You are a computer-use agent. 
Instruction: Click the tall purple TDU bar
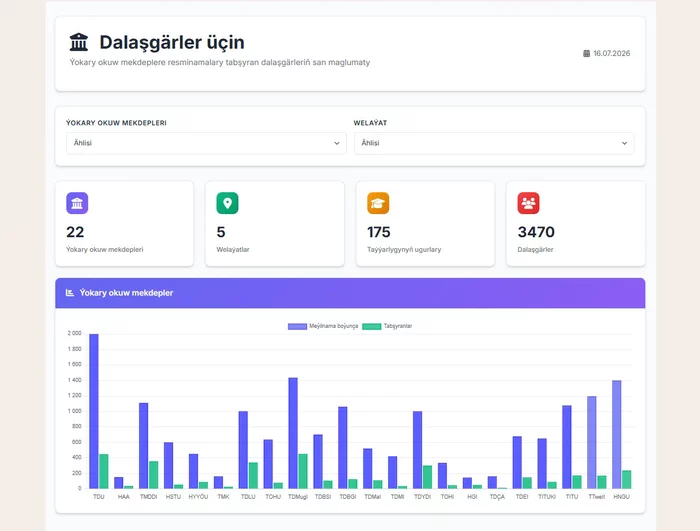(94, 411)
